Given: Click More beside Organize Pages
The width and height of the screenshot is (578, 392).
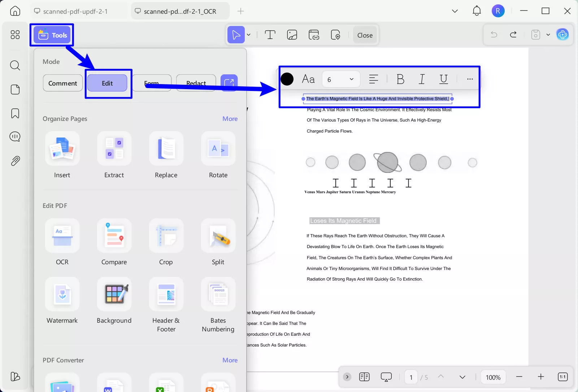Looking at the screenshot, I should tap(230, 118).
